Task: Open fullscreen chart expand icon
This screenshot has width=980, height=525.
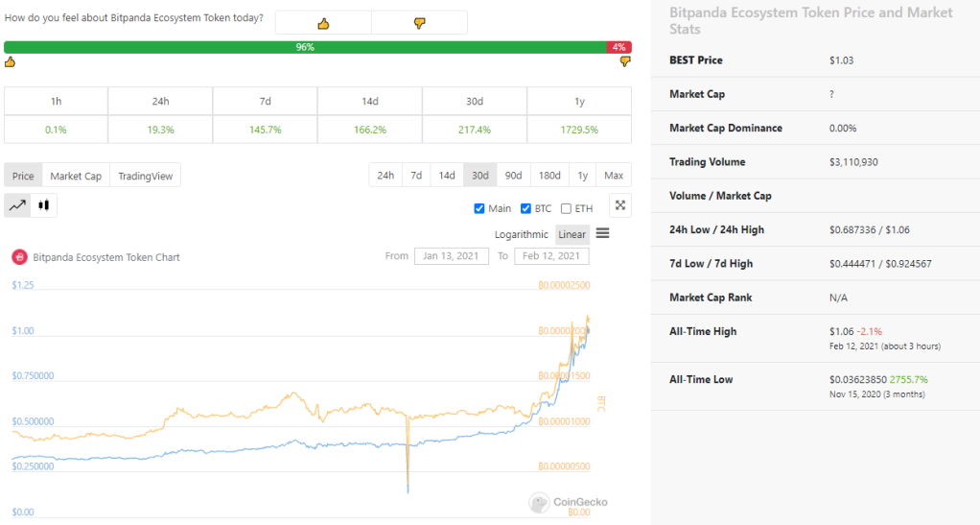Action: [x=620, y=205]
